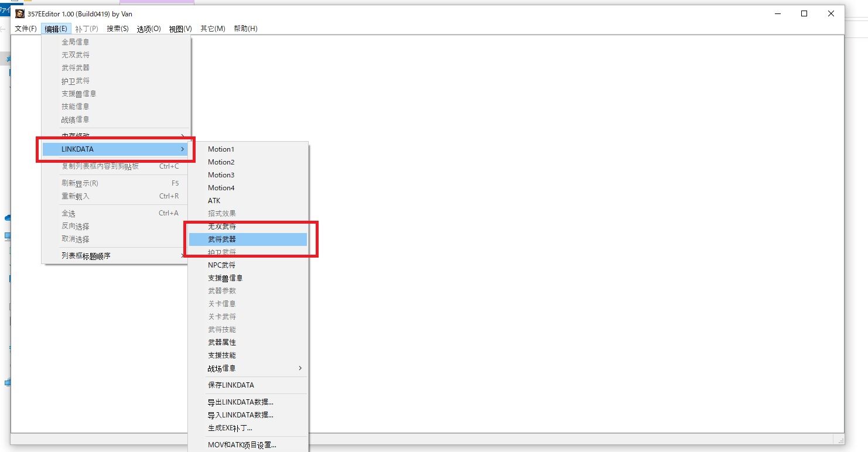Click 复制列表框内容到剪贴板 menu item
The width and height of the screenshot is (868, 452).
[116, 166]
